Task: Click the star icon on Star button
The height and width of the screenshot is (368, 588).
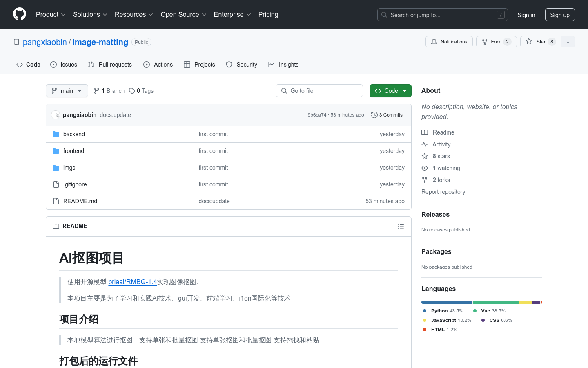Action: click(529, 42)
